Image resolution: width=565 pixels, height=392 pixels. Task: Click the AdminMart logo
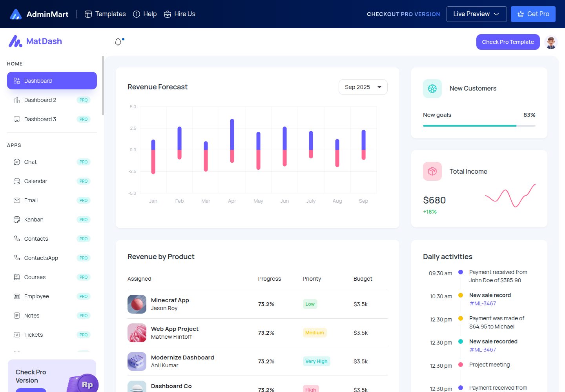point(39,14)
